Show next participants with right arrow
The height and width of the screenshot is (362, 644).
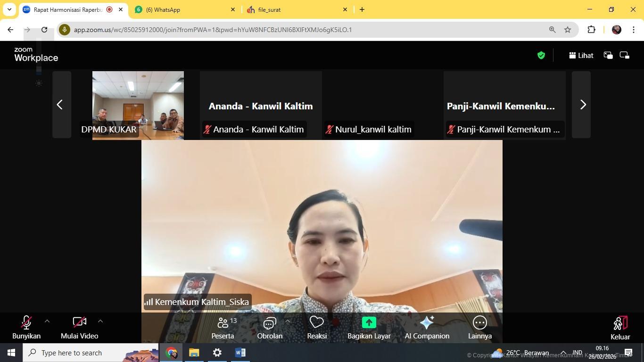pyautogui.click(x=582, y=105)
